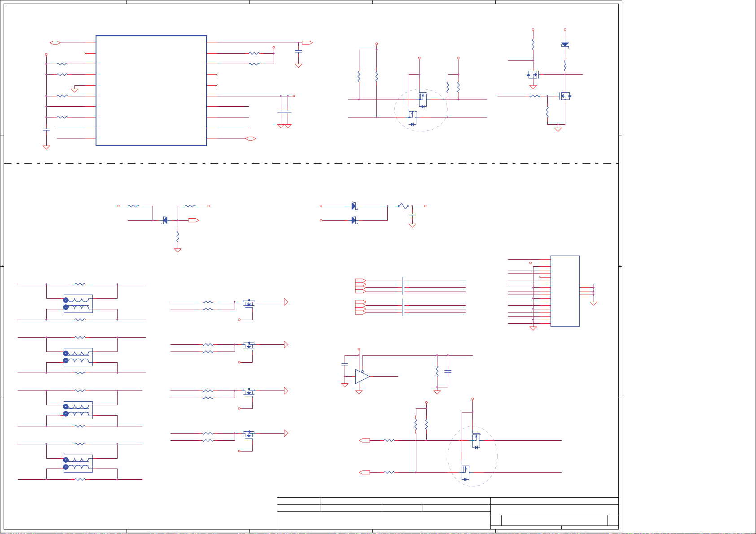Select the first MOSFET in the four-switch column
This screenshot has width=756, height=534.
click(249, 303)
